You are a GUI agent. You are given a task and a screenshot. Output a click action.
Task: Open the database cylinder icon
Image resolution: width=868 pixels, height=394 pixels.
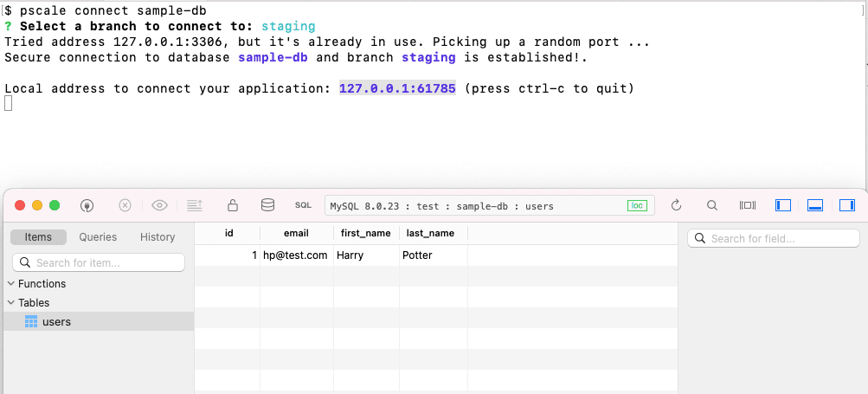[x=267, y=205]
